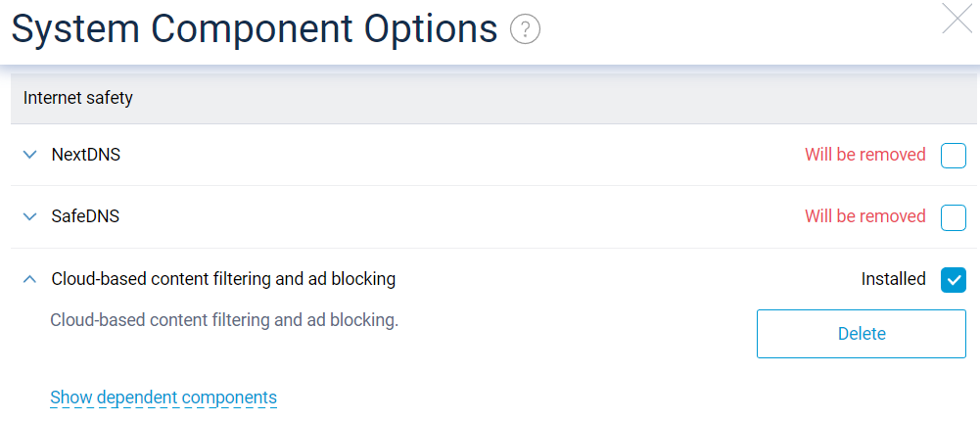The image size is (980, 421).
Task: Open the Show dependent components link
Action: point(163,398)
